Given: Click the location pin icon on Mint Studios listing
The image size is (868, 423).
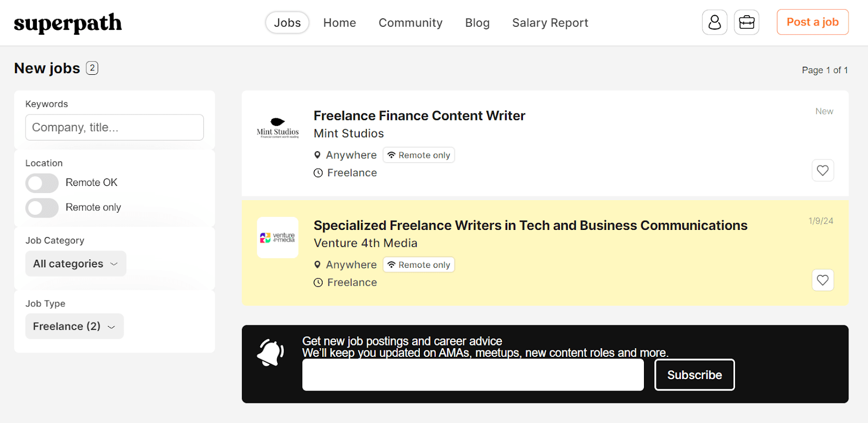Looking at the screenshot, I should point(317,155).
